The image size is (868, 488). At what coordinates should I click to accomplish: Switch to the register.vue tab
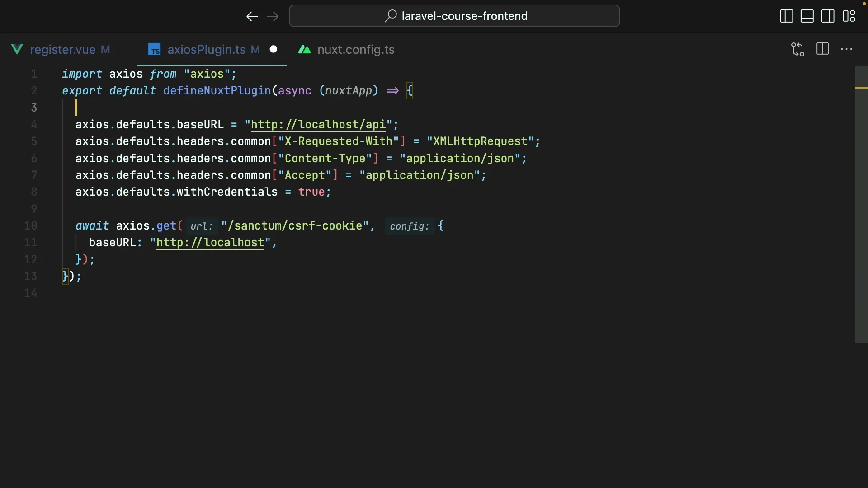click(62, 50)
